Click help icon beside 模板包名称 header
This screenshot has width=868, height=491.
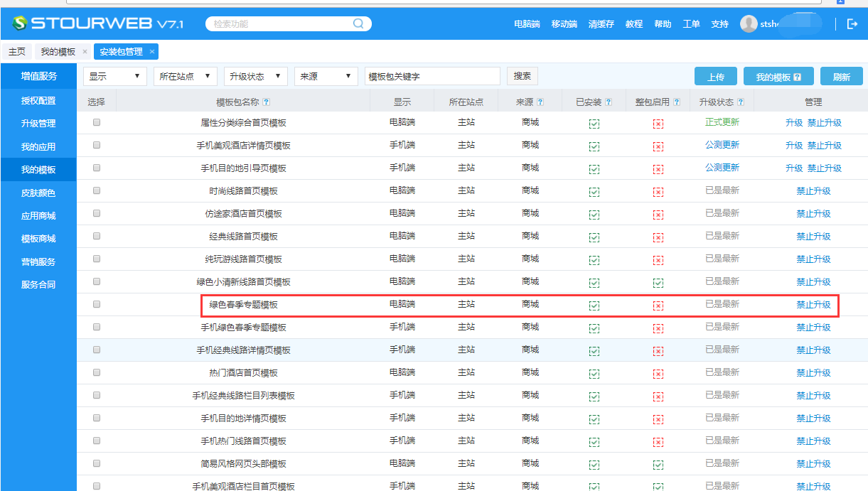point(267,102)
